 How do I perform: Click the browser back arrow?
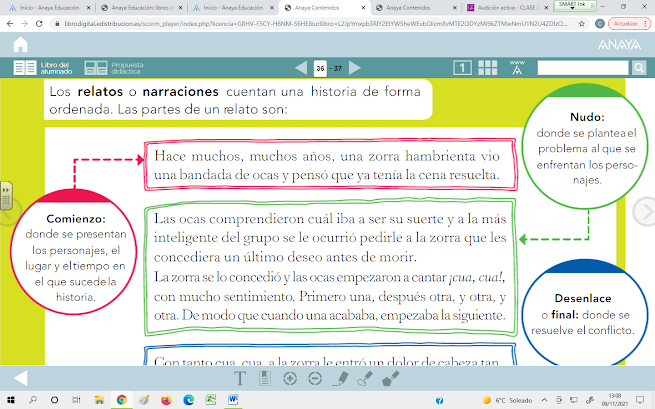click(x=10, y=24)
